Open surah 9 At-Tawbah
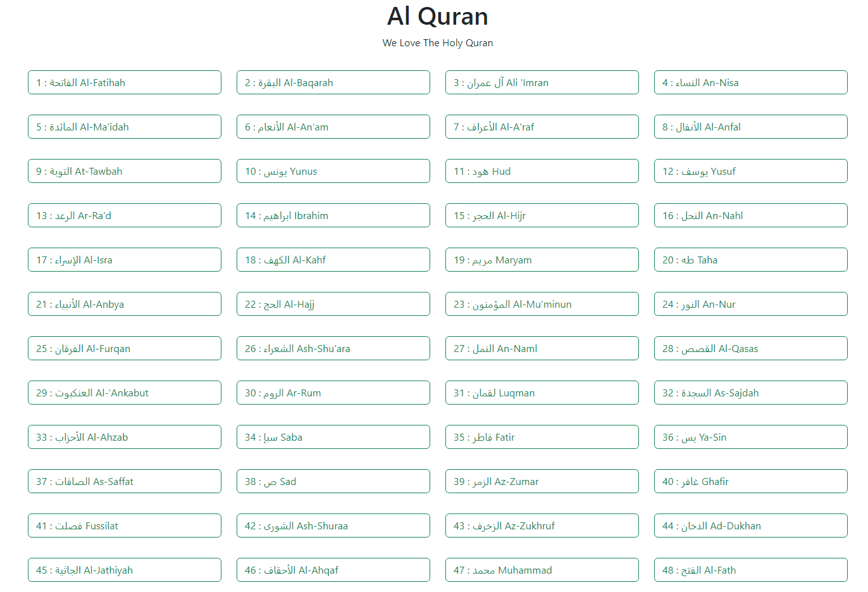Screen dimensions: 868x592 [124, 171]
